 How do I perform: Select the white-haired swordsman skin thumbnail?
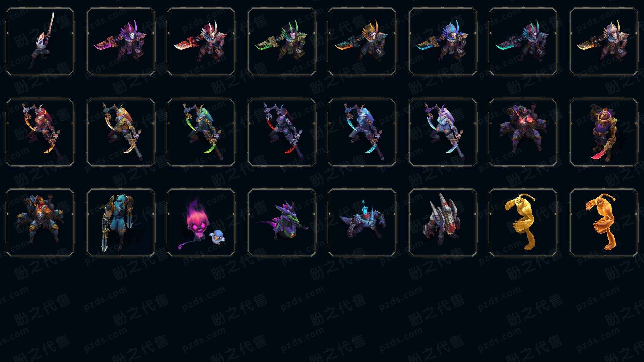40,42
